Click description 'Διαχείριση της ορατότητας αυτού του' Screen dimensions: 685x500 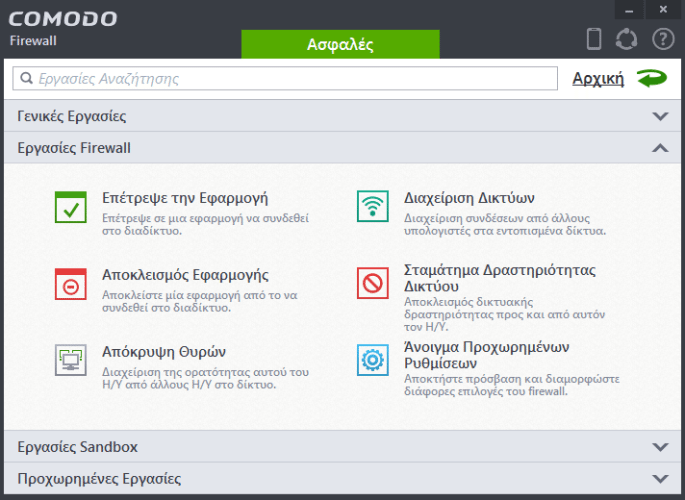coord(205,372)
